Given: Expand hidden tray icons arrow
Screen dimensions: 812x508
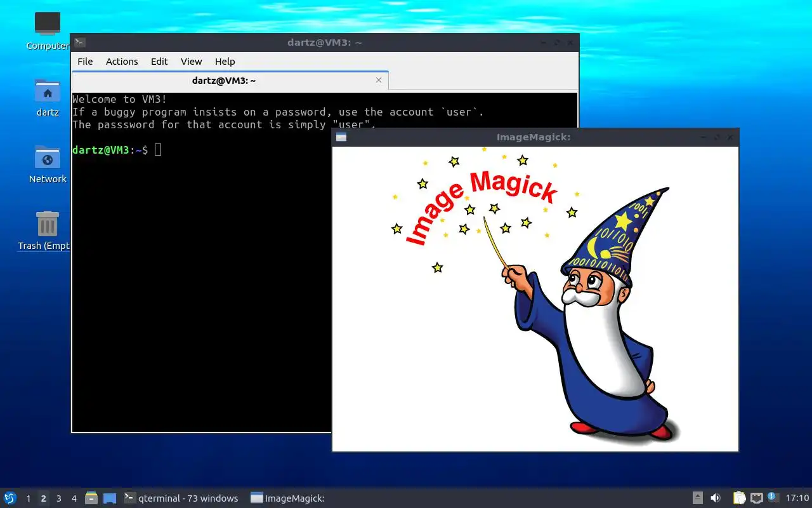Looking at the screenshot, I should (x=698, y=498).
